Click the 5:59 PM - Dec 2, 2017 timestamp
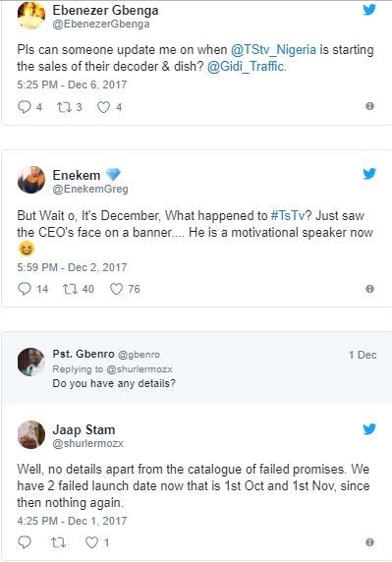This screenshot has height=562, width=392. click(72, 267)
